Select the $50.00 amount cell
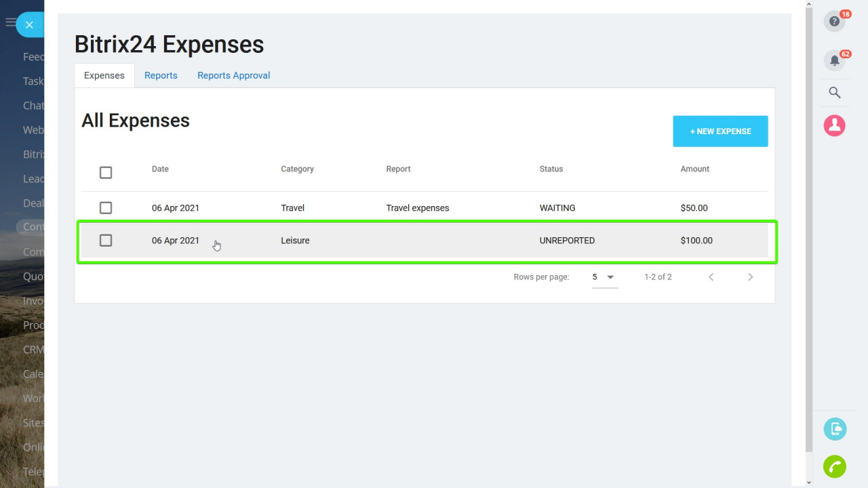 click(x=694, y=208)
